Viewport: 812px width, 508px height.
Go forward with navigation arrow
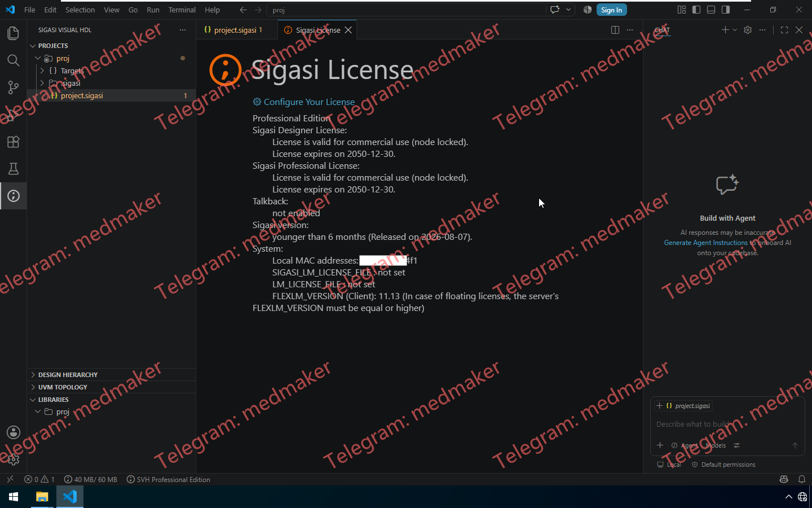click(258, 10)
